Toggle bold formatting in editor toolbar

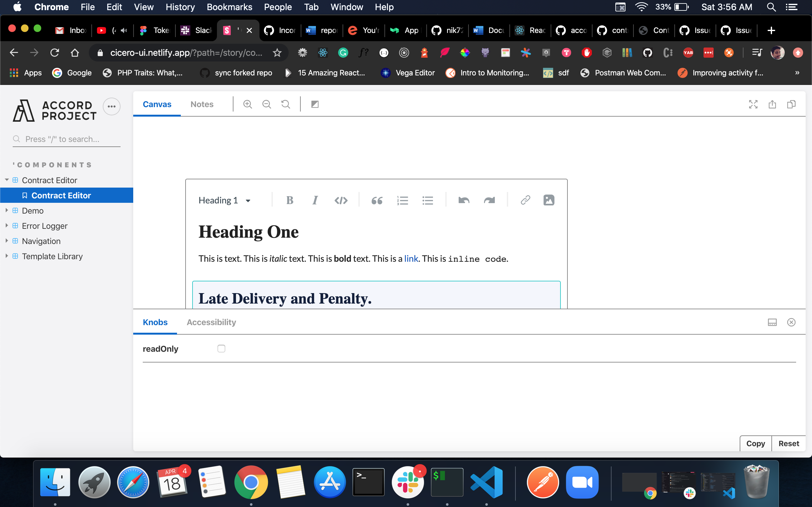[290, 201]
